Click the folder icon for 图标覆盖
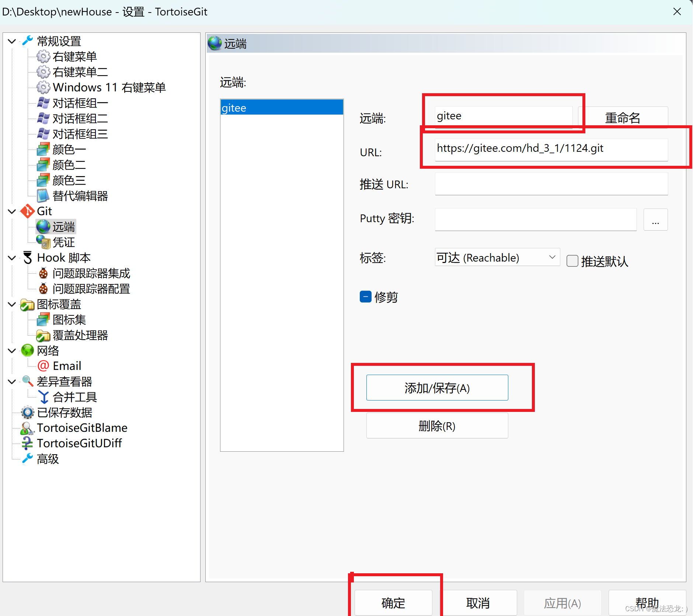 (x=28, y=304)
